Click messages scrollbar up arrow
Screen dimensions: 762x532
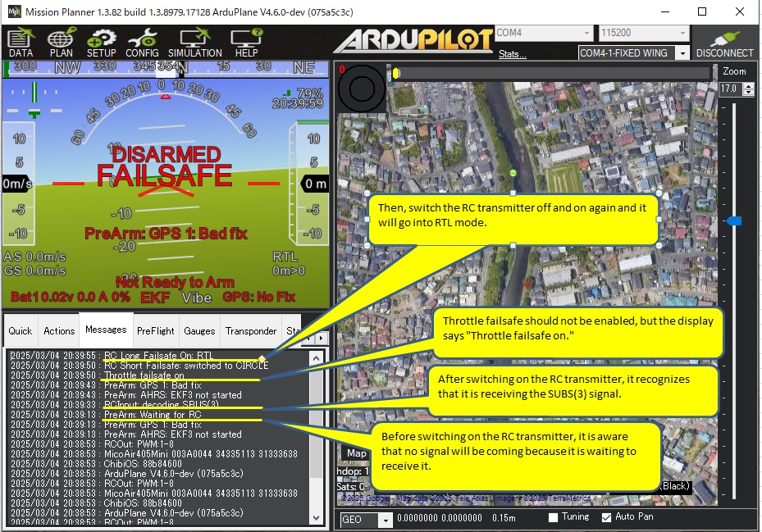coord(317,358)
